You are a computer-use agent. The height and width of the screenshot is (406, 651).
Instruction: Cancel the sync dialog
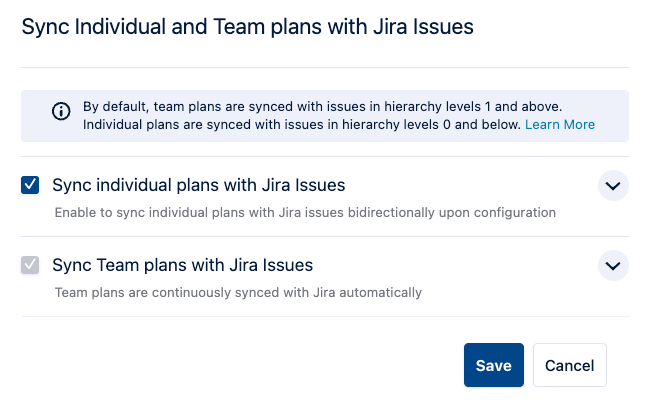coord(569,365)
